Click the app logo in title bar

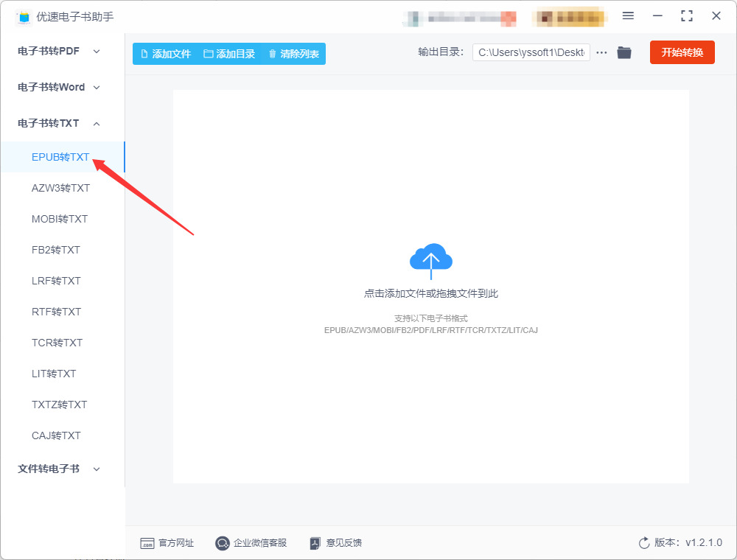pyautogui.click(x=24, y=17)
